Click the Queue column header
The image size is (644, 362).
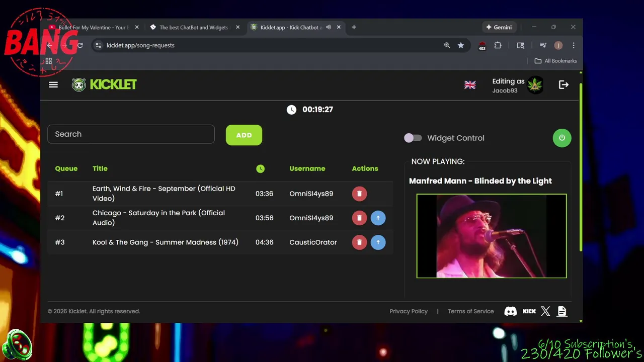pyautogui.click(x=66, y=168)
